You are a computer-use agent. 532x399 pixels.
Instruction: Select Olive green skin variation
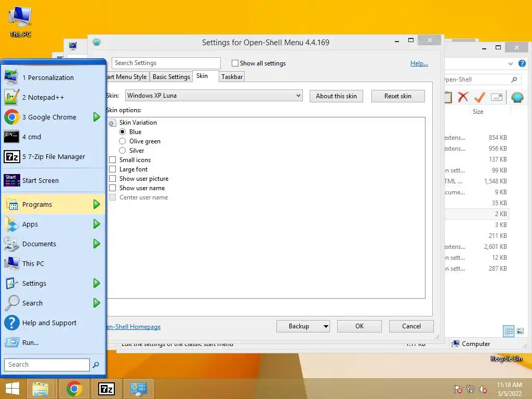[123, 141]
